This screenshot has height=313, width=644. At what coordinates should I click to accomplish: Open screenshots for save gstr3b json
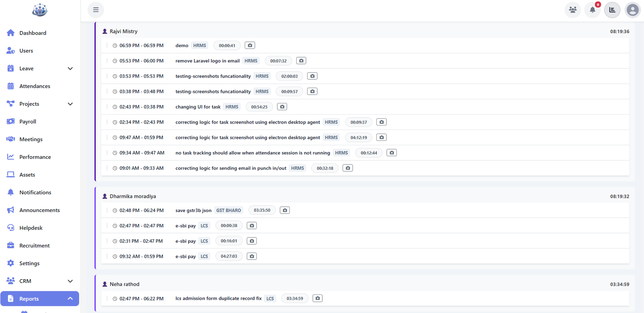click(x=285, y=210)
